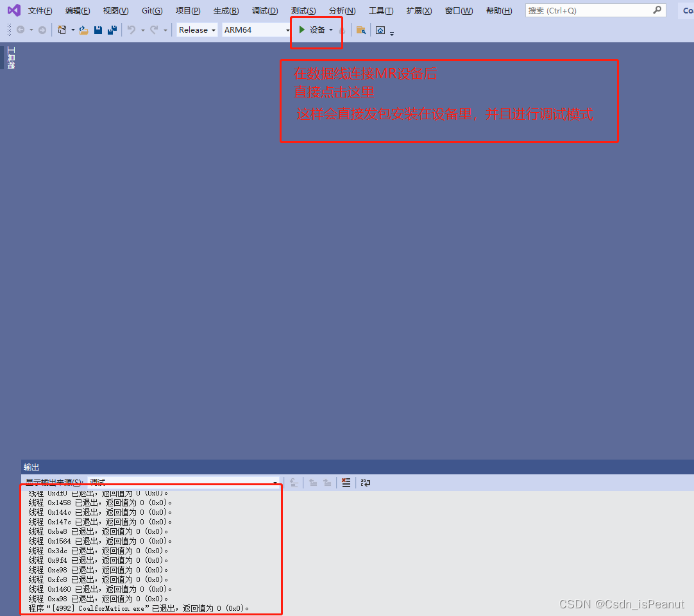Viewport: 694px width, 616px height.
Task: Open the 文件(F) menu
Action: pos(40,11)
